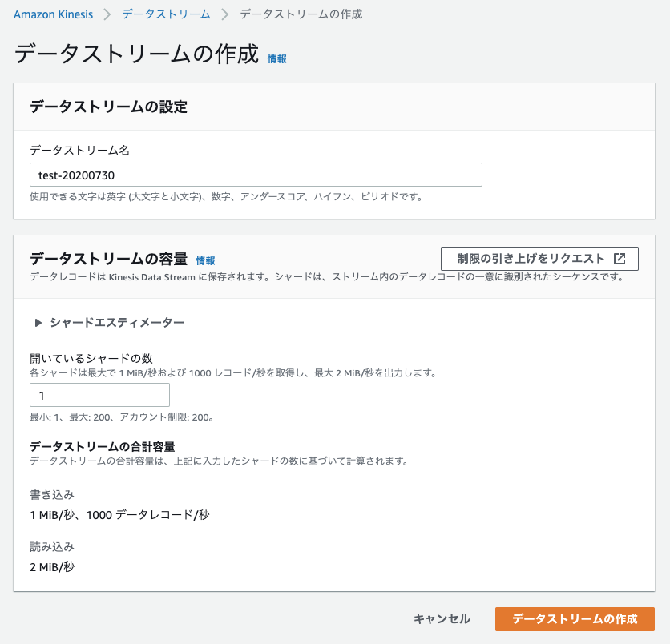Open 情報 link beside the page title
670x644 pixels.
click(276, 59)
